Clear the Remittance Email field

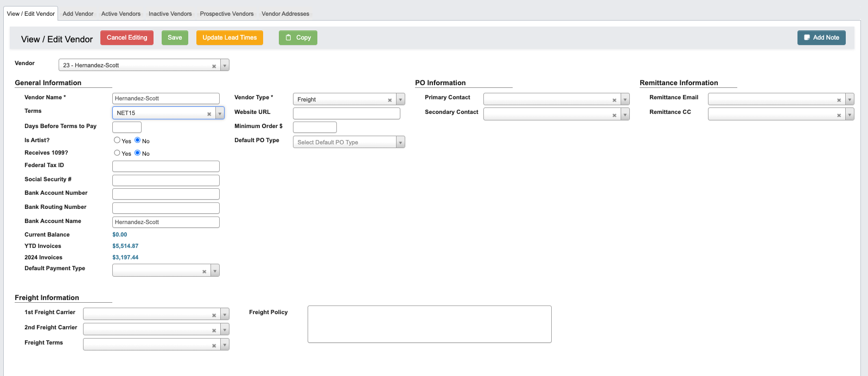point(839,100)
